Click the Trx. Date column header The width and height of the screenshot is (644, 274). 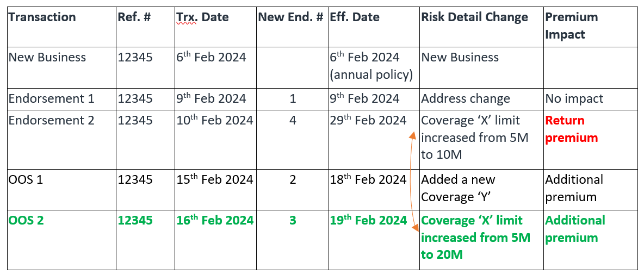pos(202,17)
